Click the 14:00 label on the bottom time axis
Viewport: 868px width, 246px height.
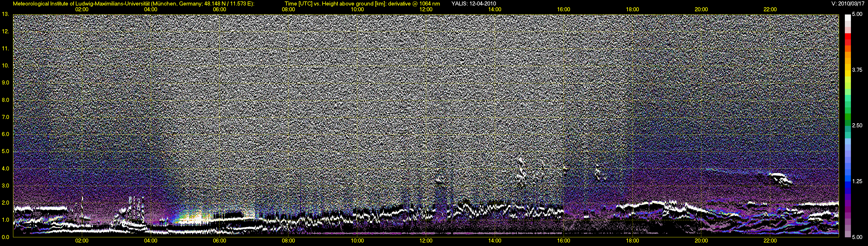coord(495,241)
